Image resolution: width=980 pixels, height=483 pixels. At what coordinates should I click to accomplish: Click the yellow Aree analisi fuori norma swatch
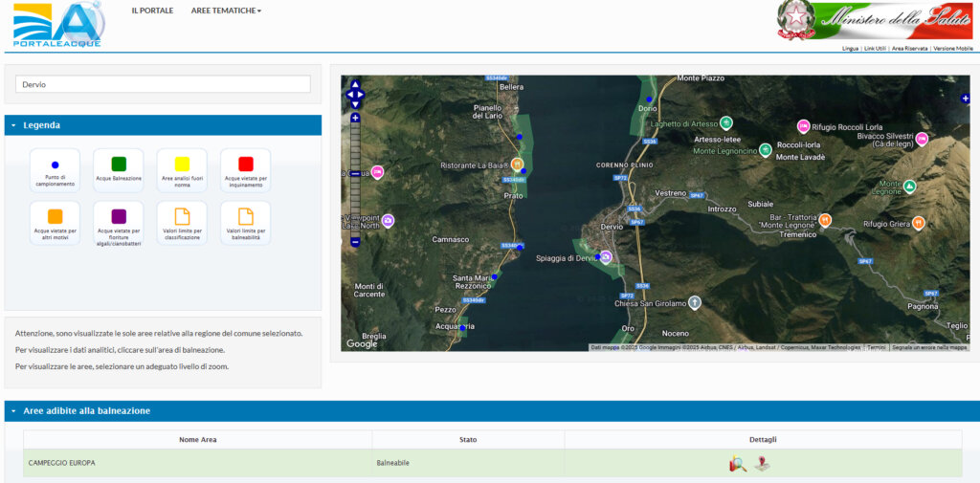(182, 164)
